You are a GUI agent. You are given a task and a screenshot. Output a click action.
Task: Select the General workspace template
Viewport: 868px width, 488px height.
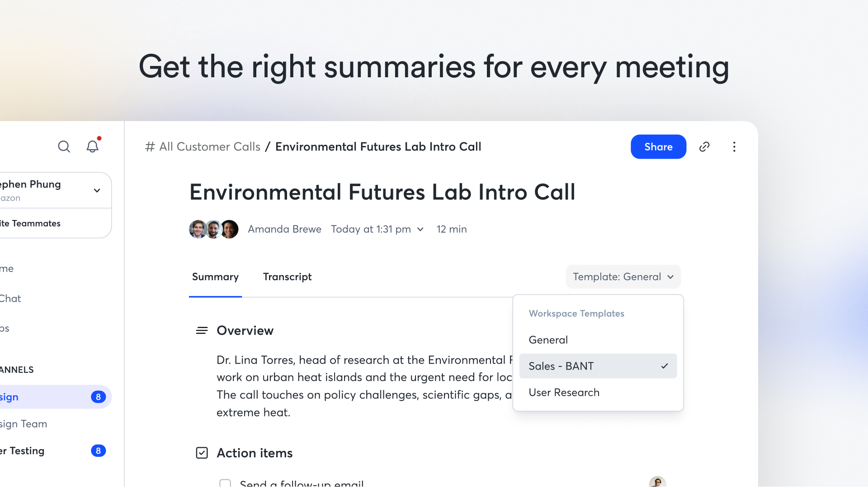pos(548,339)
